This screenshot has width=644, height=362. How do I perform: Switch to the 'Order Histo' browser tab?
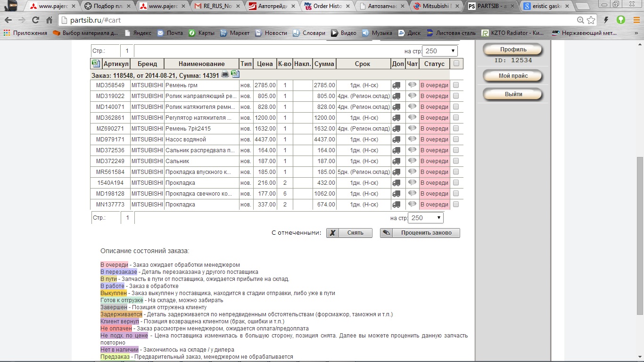click(328, 7)
